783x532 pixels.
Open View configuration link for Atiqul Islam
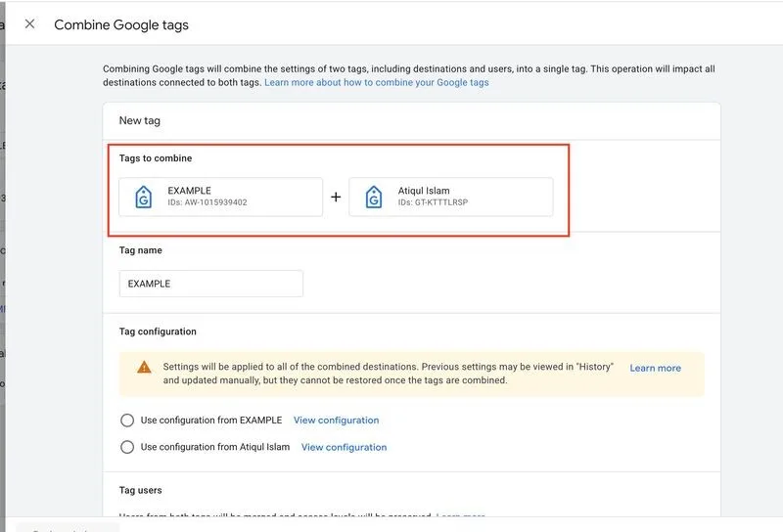point(345,447)
